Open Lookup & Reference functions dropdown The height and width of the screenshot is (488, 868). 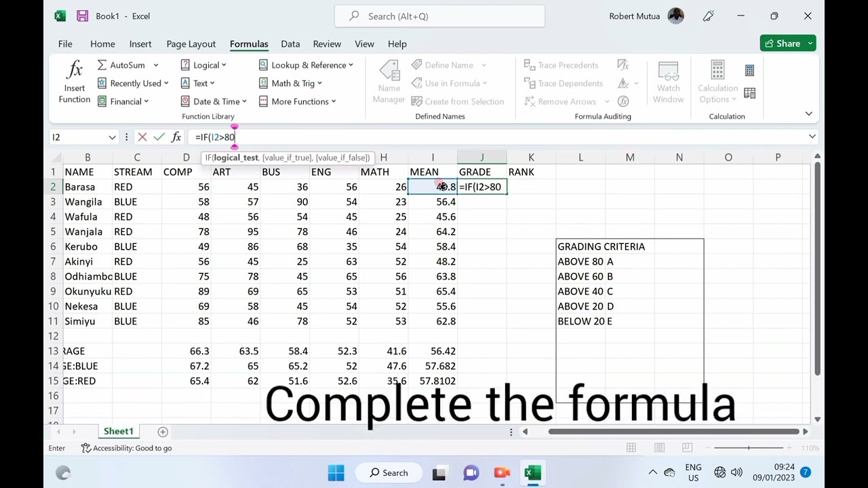click(x=307, y=65)
